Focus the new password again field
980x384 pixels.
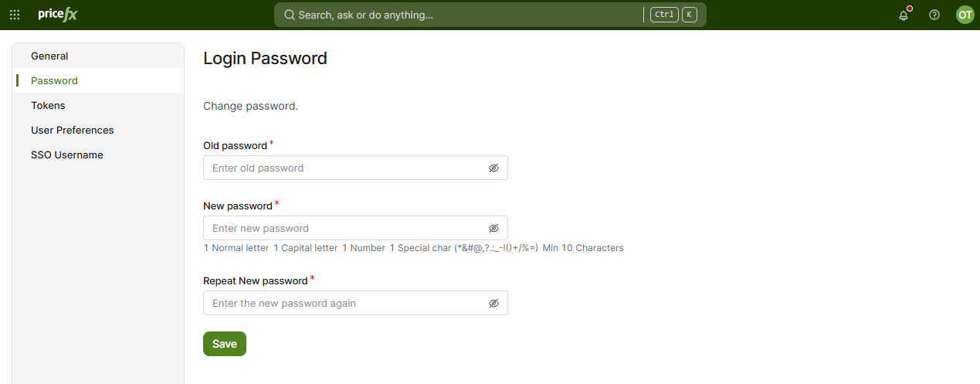point(355,303)
